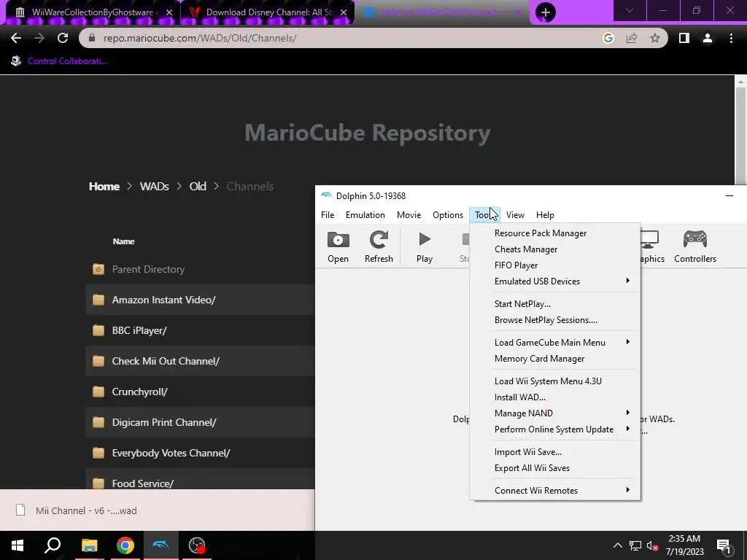
Task: Open the tab search dropdown in Chrome
Action: 630,10
